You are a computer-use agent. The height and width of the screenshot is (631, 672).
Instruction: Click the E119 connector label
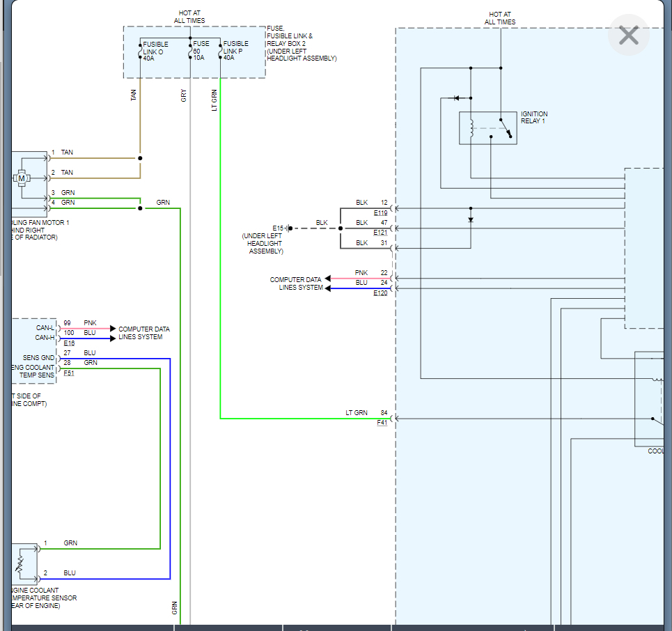[x=380, y=213]
